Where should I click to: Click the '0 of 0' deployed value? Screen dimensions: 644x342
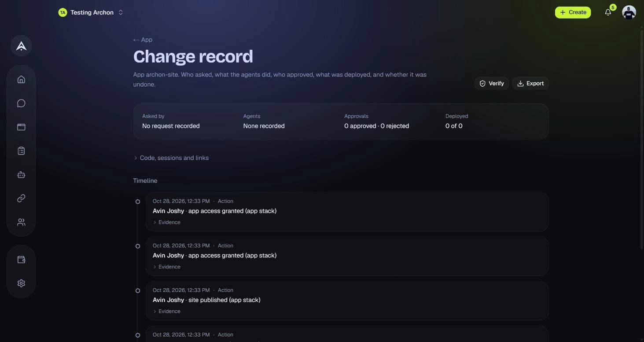click(x=454, y=126)
